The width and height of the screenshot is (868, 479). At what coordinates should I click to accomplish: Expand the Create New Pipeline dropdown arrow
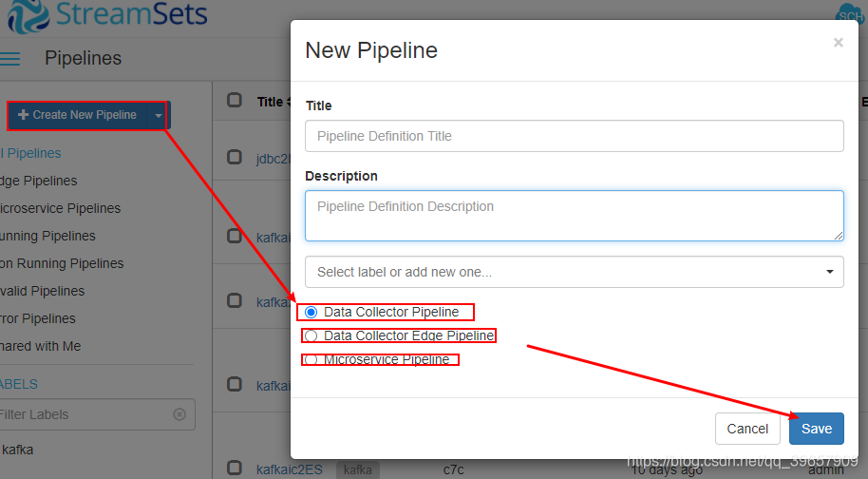pyautogui.click(x=159, y=115)
